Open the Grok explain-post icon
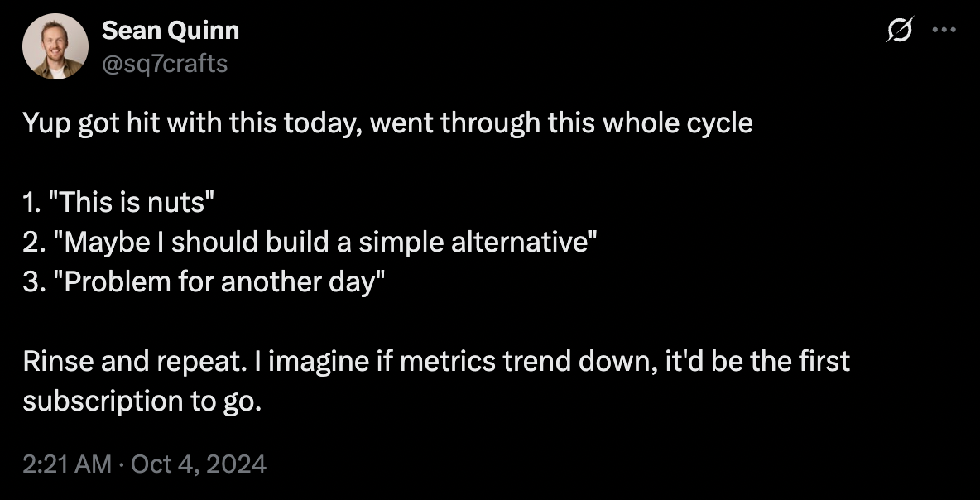Image resolution: width=980 pixels, height=500 pixels. point(899,32)
